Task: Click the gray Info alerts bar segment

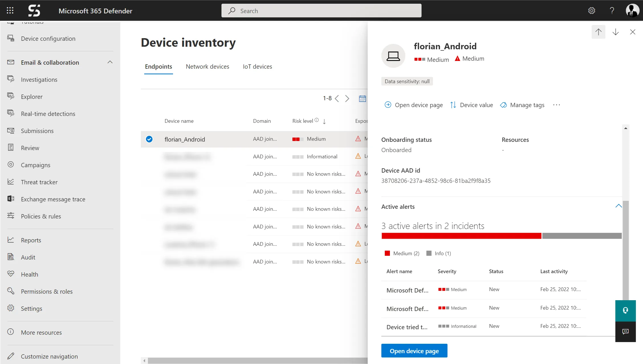Action: click(582, 236)
